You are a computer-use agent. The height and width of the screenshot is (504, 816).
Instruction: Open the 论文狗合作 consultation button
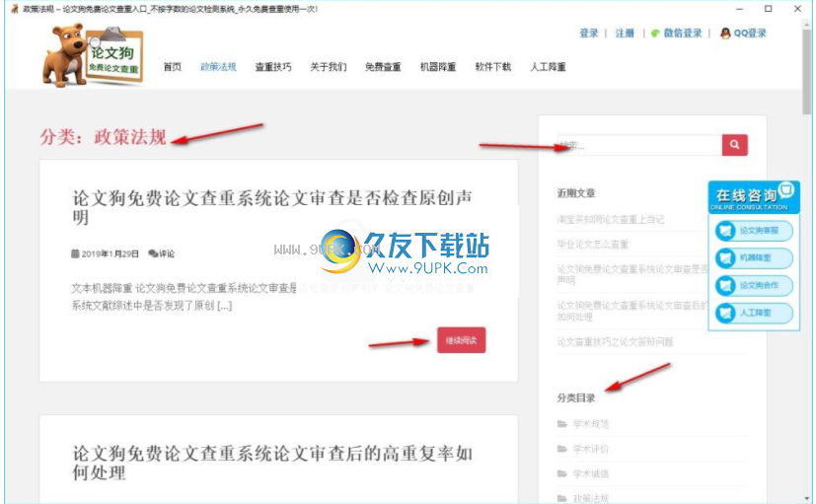pos(754,285)
